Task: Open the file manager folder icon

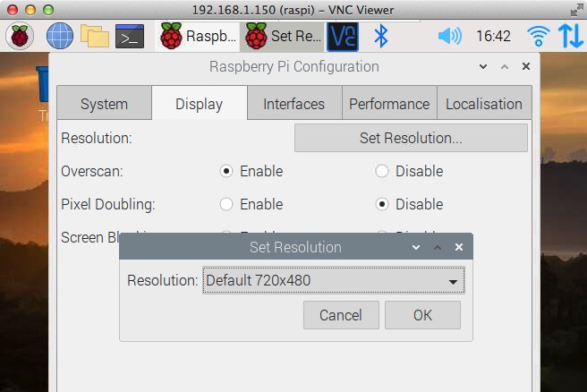Action: (94, 36)
